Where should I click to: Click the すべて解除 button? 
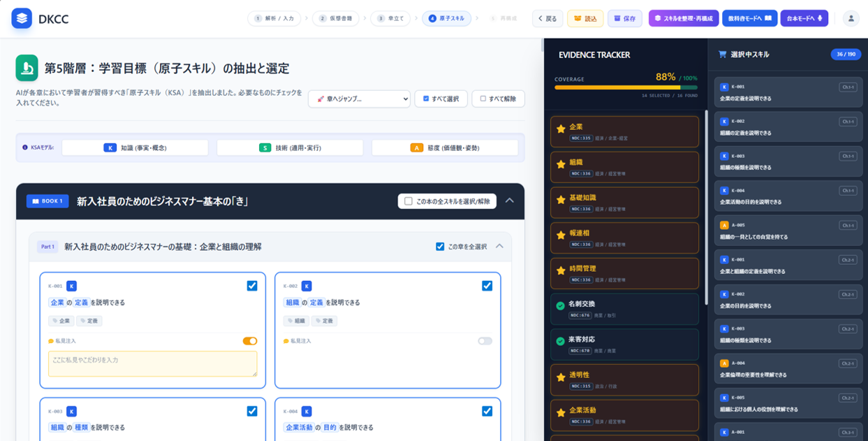[x=498, y=99]
